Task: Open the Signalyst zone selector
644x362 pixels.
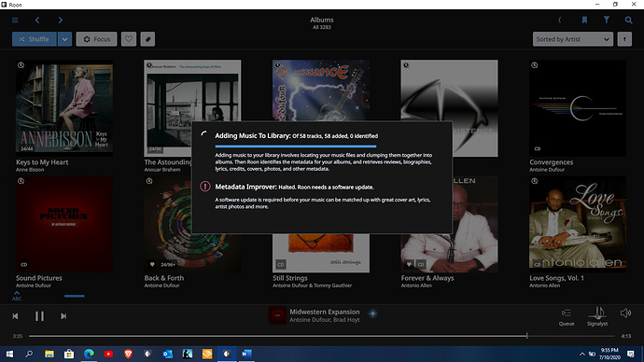Action: click(x=597, y=317)
